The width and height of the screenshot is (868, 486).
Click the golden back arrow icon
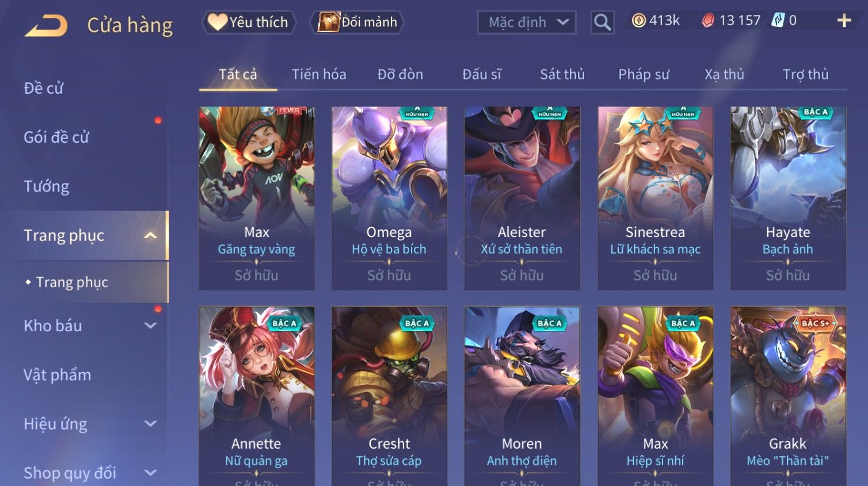click(46, 26)
